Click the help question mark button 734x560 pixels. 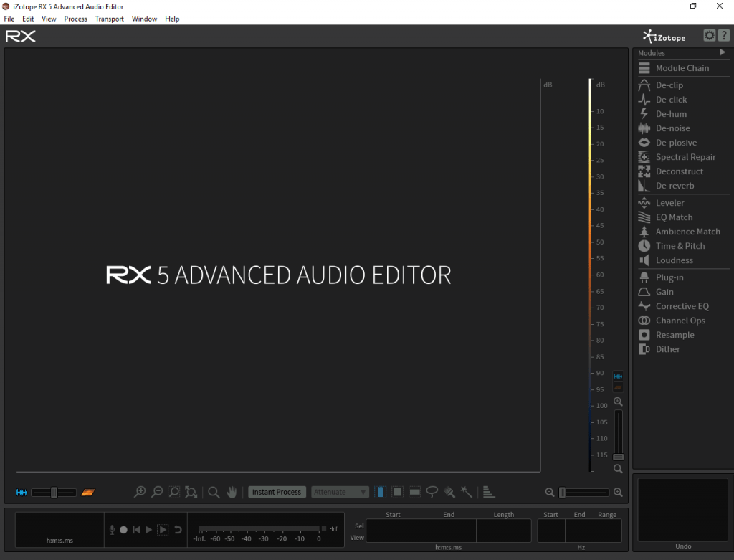point(723,36)
